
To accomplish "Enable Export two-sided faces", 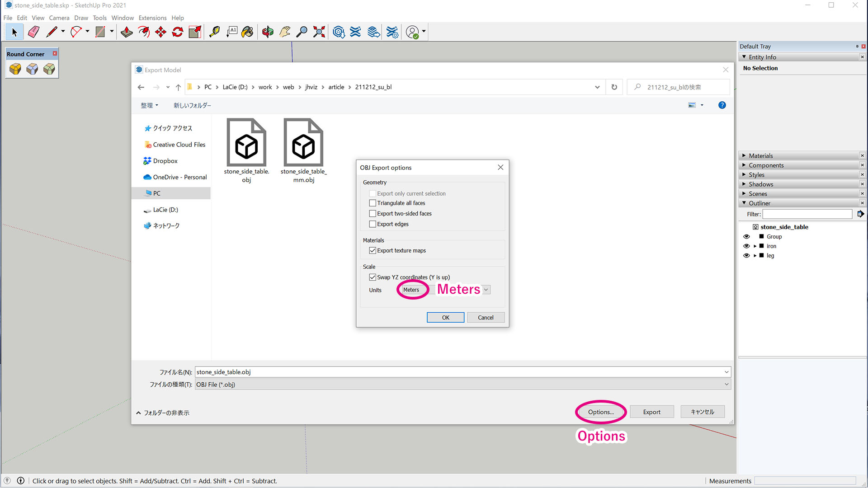I will pyautogui.click(x=373, y=214).
